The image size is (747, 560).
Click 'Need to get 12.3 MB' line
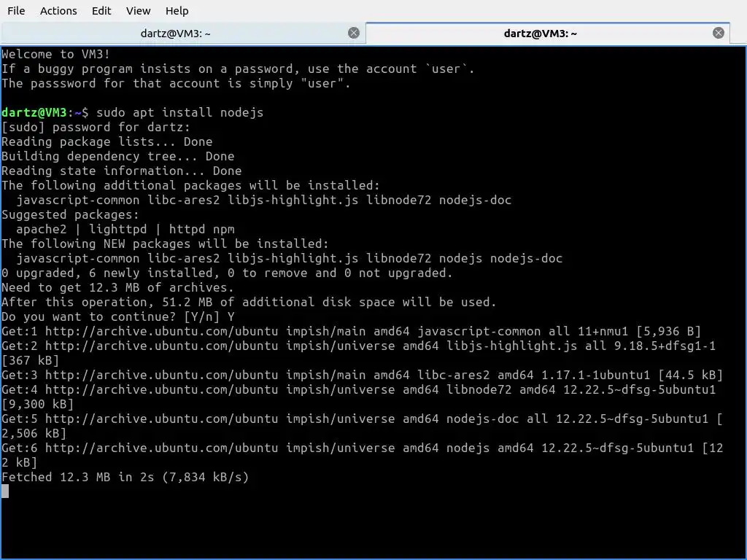pyautogui.click(x=117, y=287)
